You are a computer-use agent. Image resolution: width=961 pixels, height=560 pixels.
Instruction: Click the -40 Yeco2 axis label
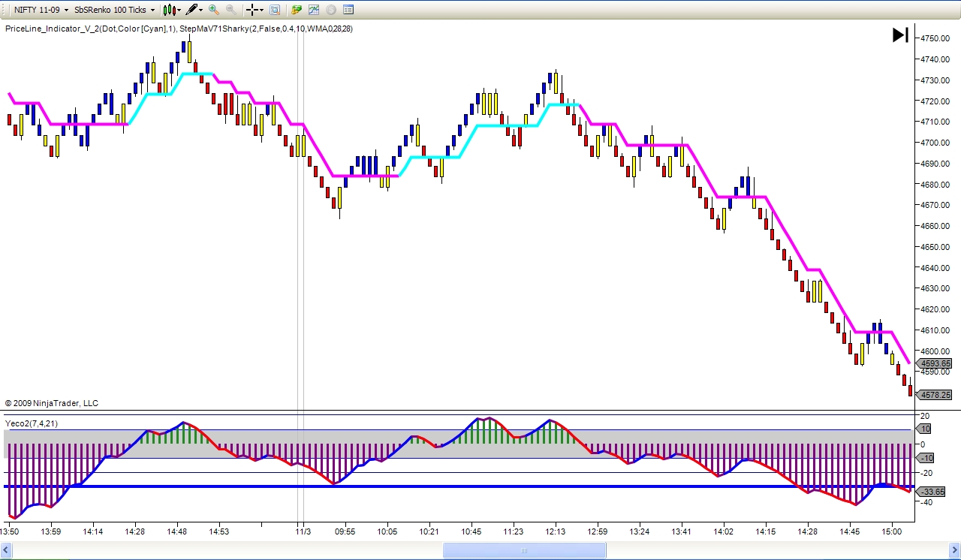(926, 502)
